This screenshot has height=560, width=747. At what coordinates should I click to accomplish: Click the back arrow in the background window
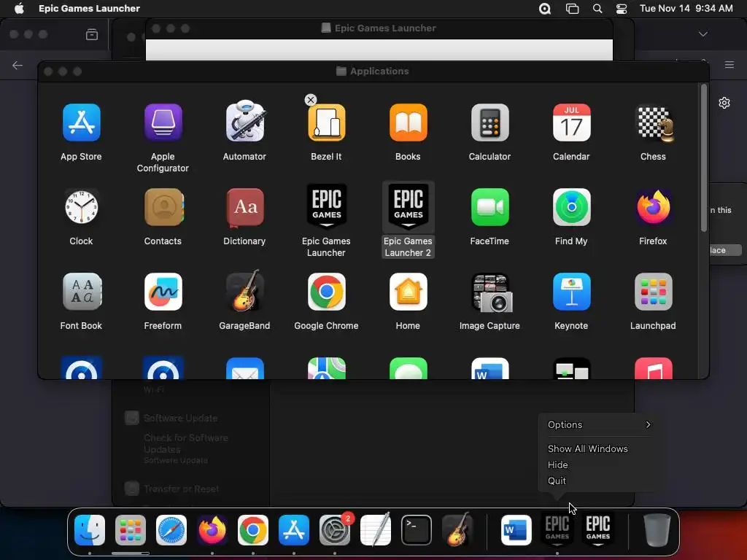(18, 65)
